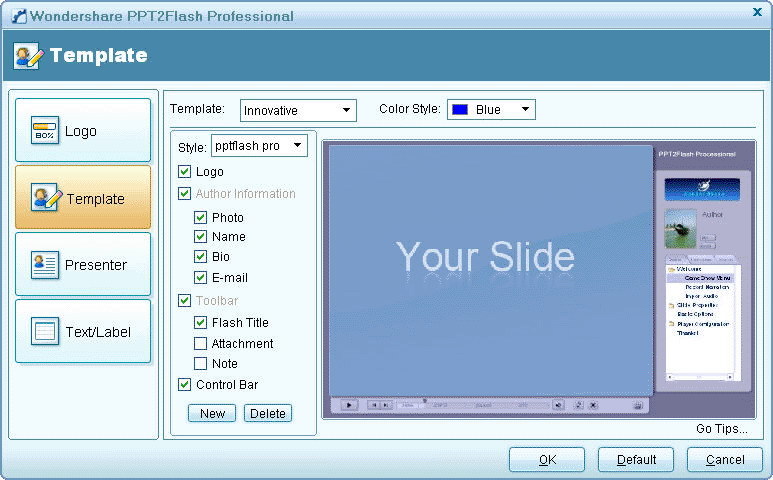Enable the Note checkbox
This screenshot has width=773, height=480.
200,363
